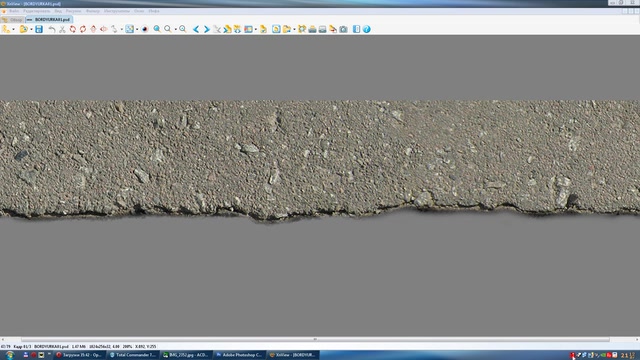Image resolution: width=640 pixels, height=360 pixels.
Task: Click the 1.47 Мб file size text
Action: (x=79, y=347)
